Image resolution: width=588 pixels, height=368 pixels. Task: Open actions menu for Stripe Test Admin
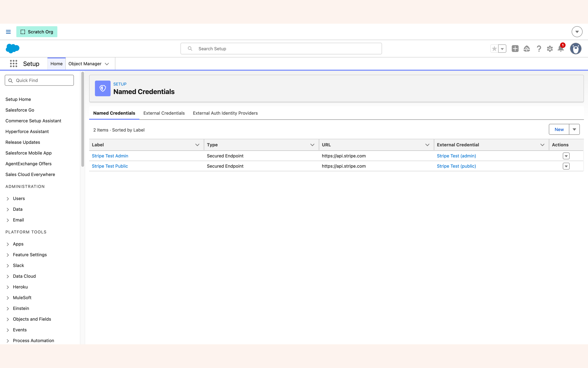566,156
